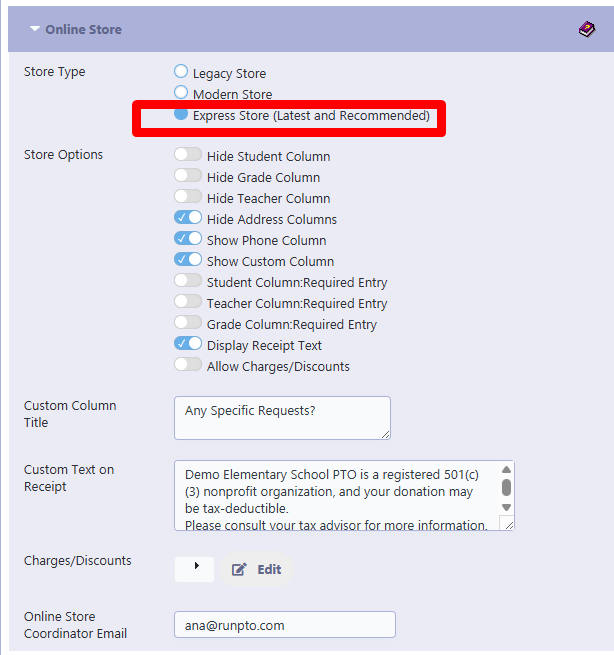Enable Allow Charges/Discounts toggle
The height and width of the screenshot is (655, 614).
point(188,364)
